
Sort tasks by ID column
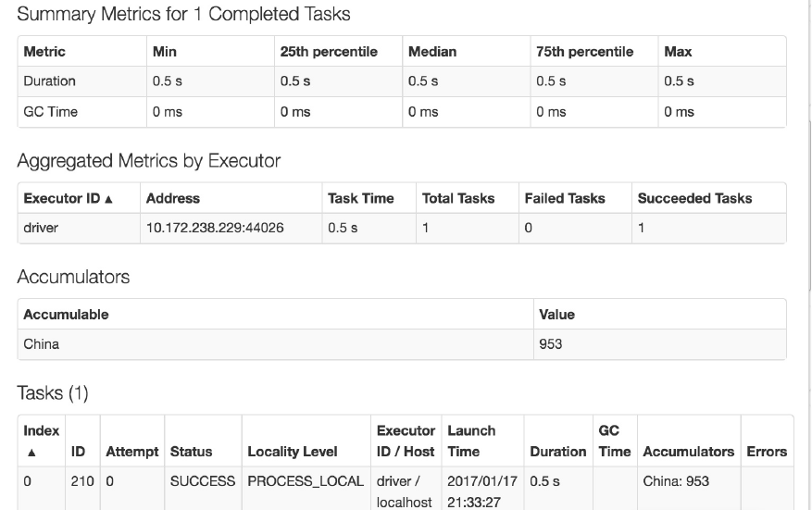[x=80, y=452]
